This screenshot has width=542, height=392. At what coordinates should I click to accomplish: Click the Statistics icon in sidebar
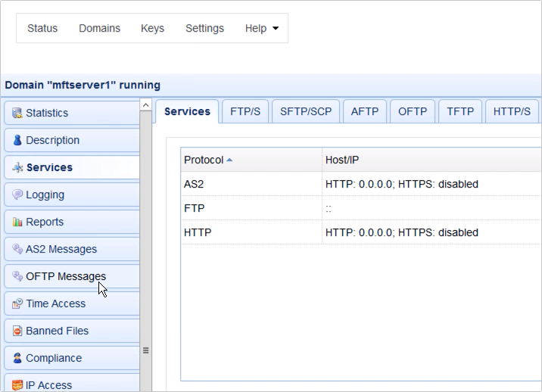(x=17, y=113)
